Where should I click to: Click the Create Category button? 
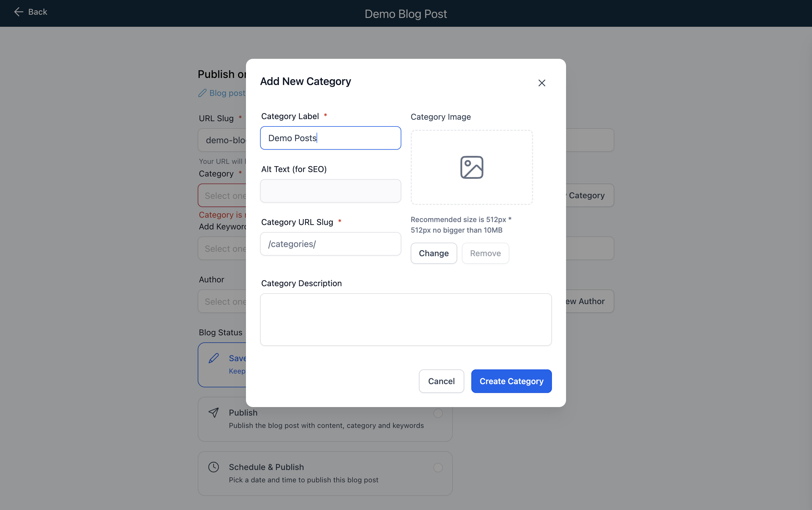tap(511, 381)
